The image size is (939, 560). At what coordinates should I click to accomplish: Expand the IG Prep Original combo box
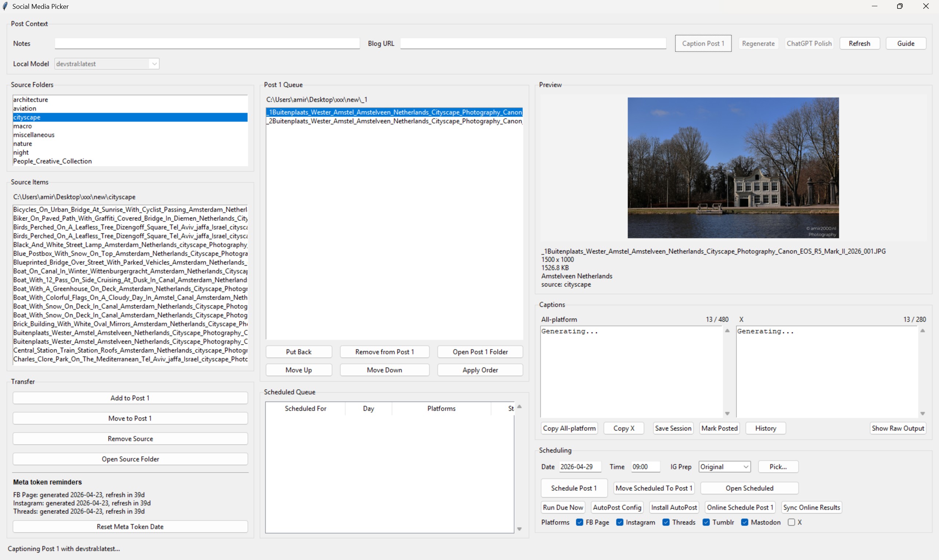click(x=746, y=467)
